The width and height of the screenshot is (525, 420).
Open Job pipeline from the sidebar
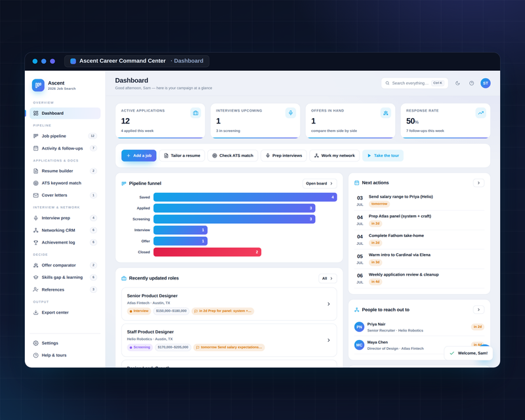(65, 136)
